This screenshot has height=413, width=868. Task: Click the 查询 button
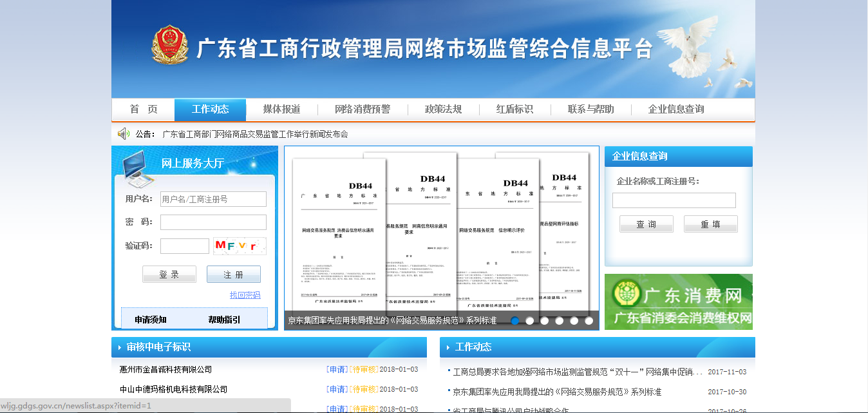coord(646,224)
